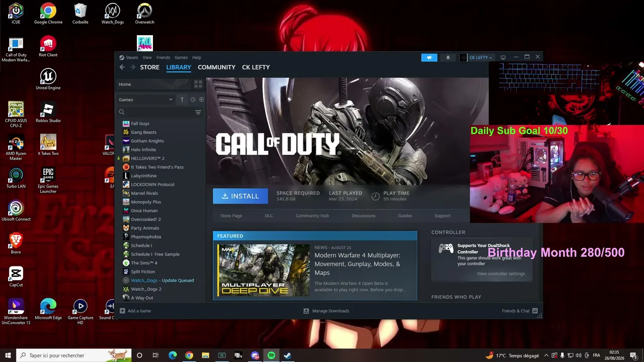Select the LIBRARY tab

179,67
